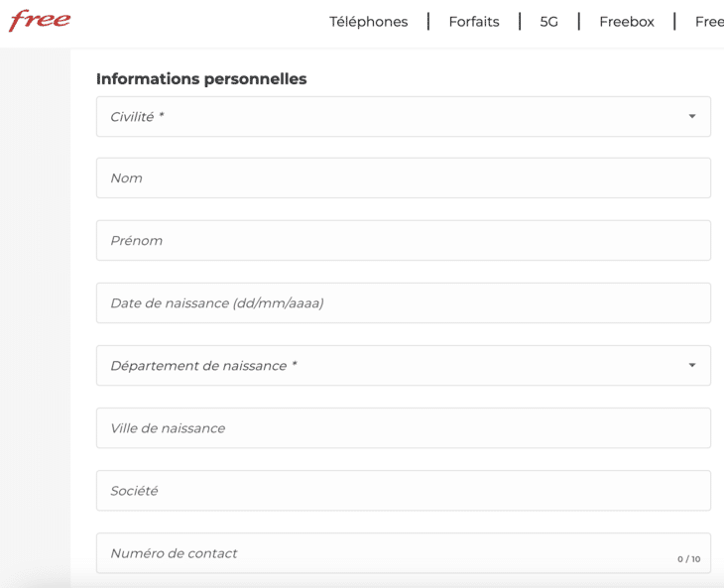Click the 0 / 10 character counter
Screen dimensions: 724x588
(x=688, y=559)
